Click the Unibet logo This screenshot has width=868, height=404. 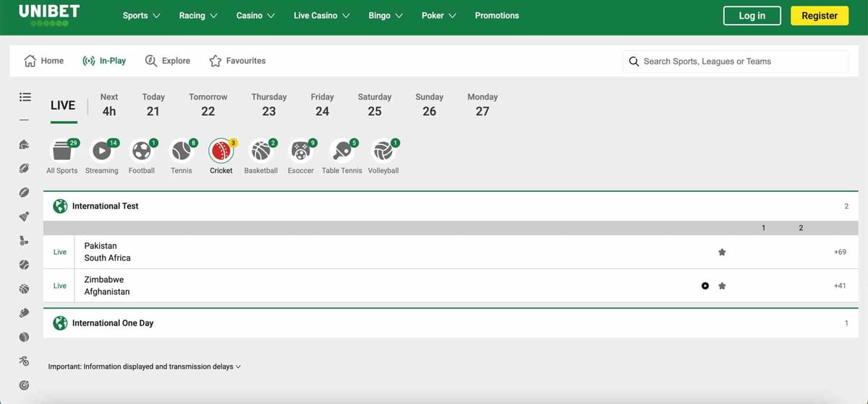(x=49, y=15)
